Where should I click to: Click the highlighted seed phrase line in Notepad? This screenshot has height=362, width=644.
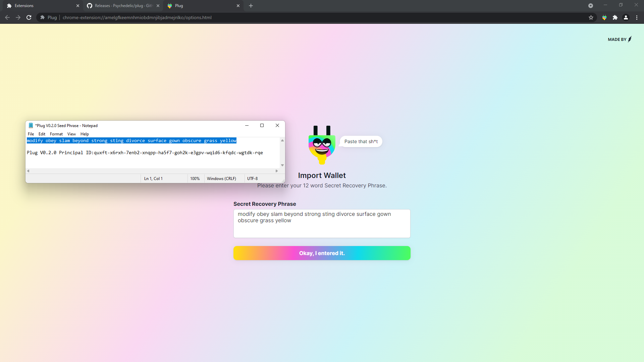132,141
